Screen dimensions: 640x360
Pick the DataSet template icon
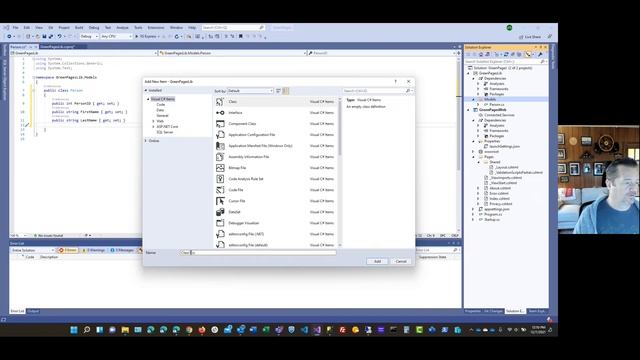(220, 212)
